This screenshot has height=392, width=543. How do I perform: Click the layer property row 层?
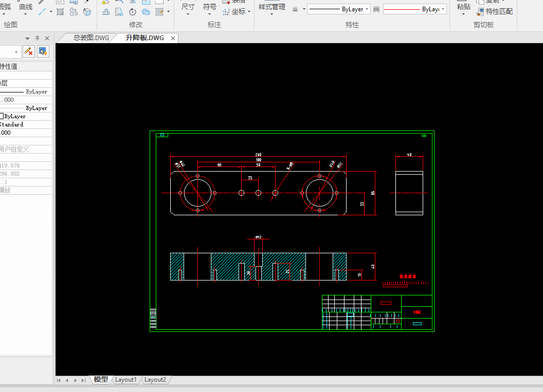(x=26, y=83)
